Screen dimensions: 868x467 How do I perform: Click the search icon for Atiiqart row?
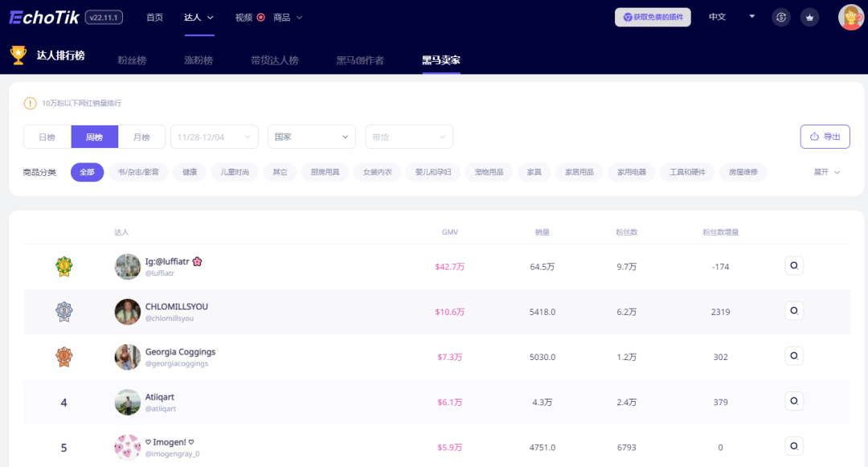pos(794,401)
